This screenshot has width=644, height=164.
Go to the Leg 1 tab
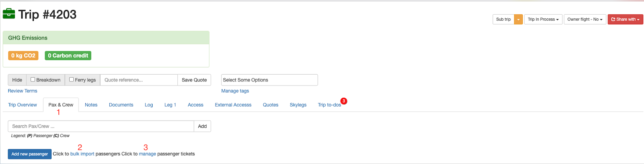170,105
